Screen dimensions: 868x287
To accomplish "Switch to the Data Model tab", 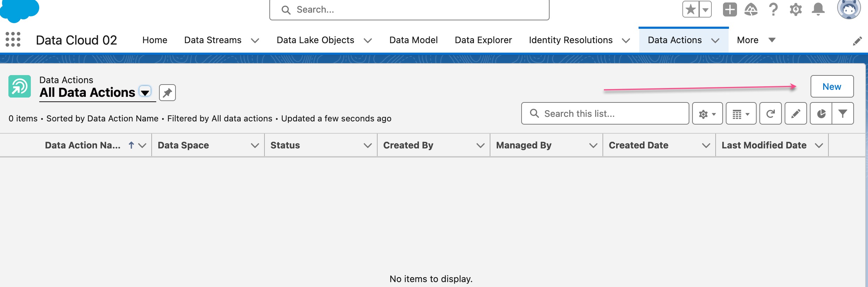I will coord(413,40).
